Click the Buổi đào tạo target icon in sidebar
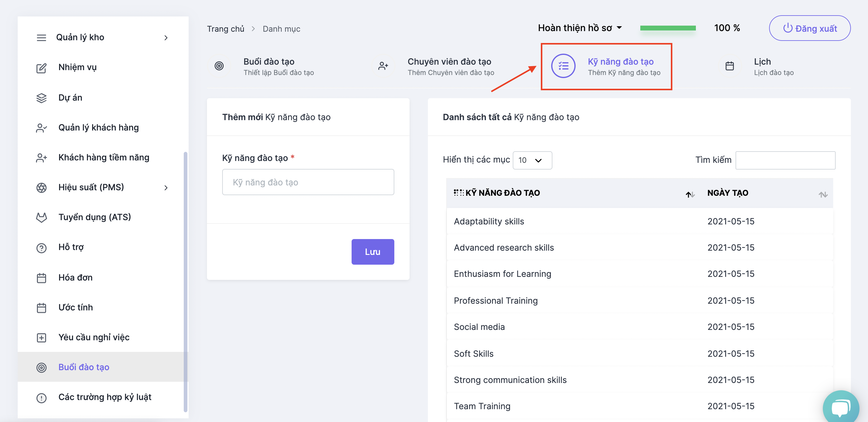The height and width of the screenshot is (422, 868). point(42,367)
